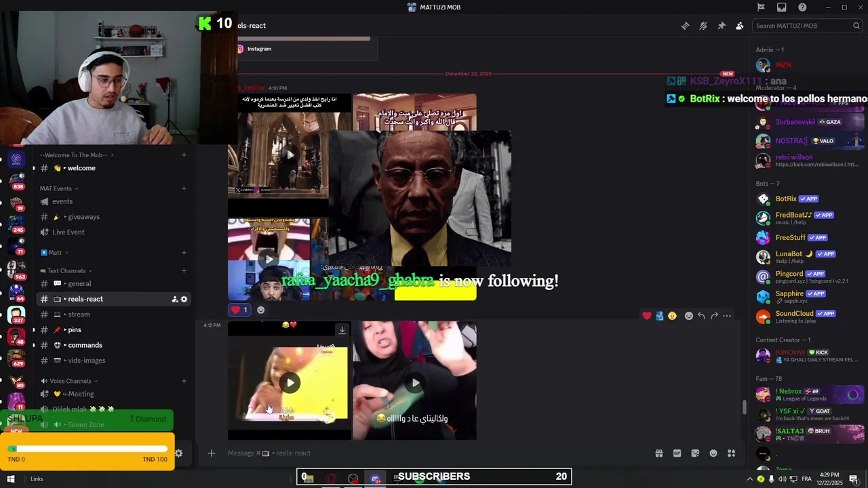Open the commands channel

[113, 345]
